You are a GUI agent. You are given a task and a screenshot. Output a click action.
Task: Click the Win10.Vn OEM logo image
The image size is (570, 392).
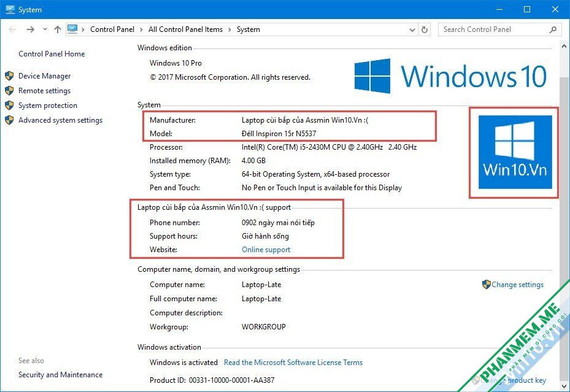coord(515,152)
